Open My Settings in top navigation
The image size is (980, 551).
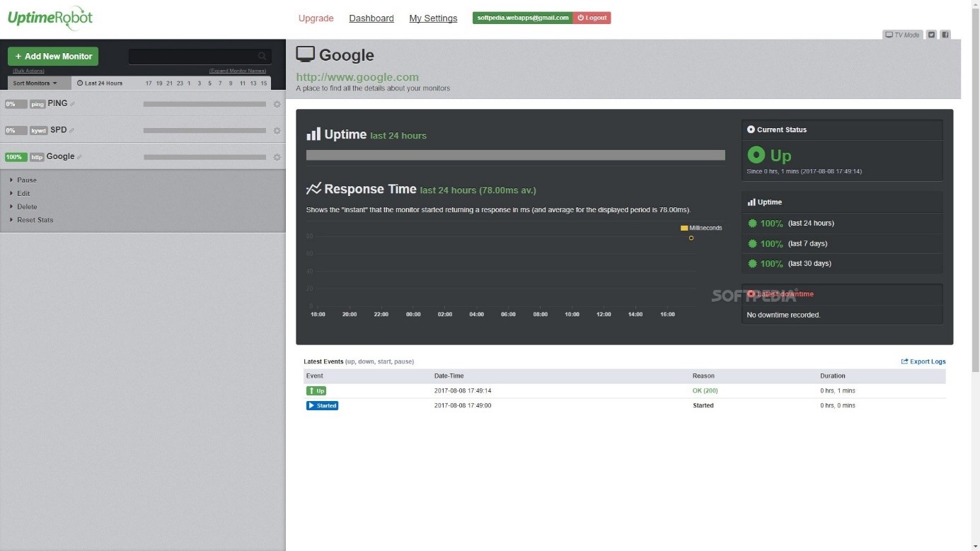tap(433, 18)
